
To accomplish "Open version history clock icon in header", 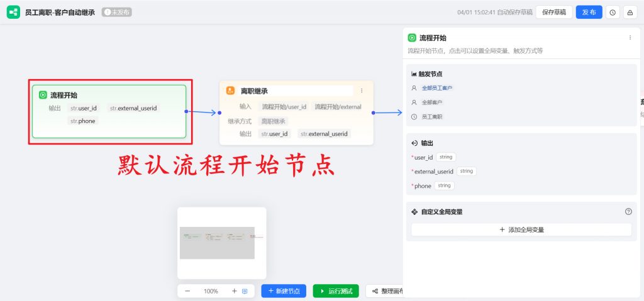I will point(613,13).
